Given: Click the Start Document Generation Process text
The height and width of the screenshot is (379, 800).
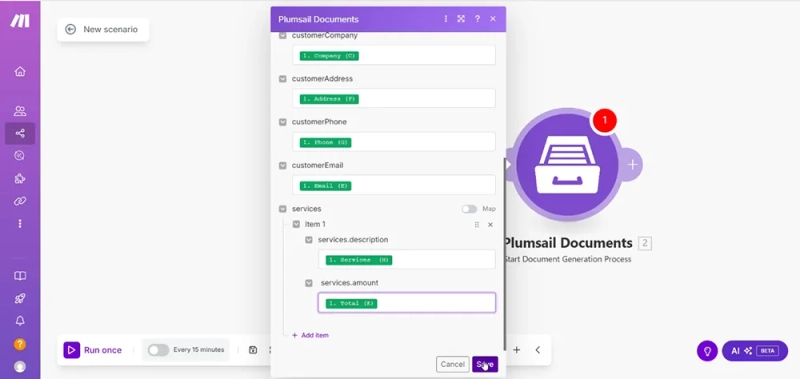Looking at the screenshot, I should coord(567,259).
